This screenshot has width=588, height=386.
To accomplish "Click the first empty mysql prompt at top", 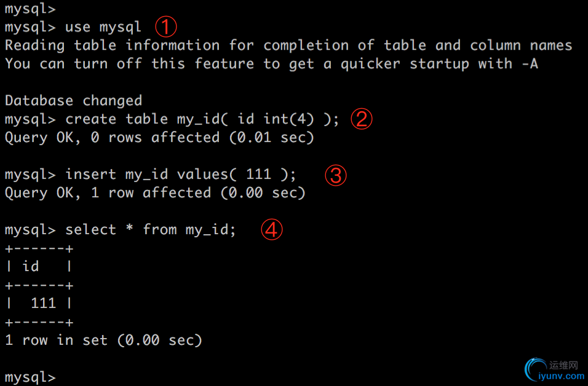I will 30,9.
